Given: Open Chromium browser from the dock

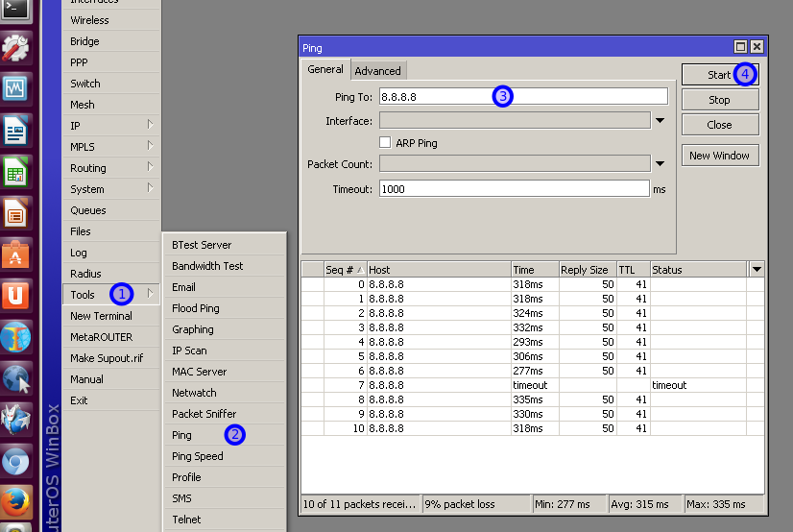Looking at the screenshot, I should click(x=14, y=462).
